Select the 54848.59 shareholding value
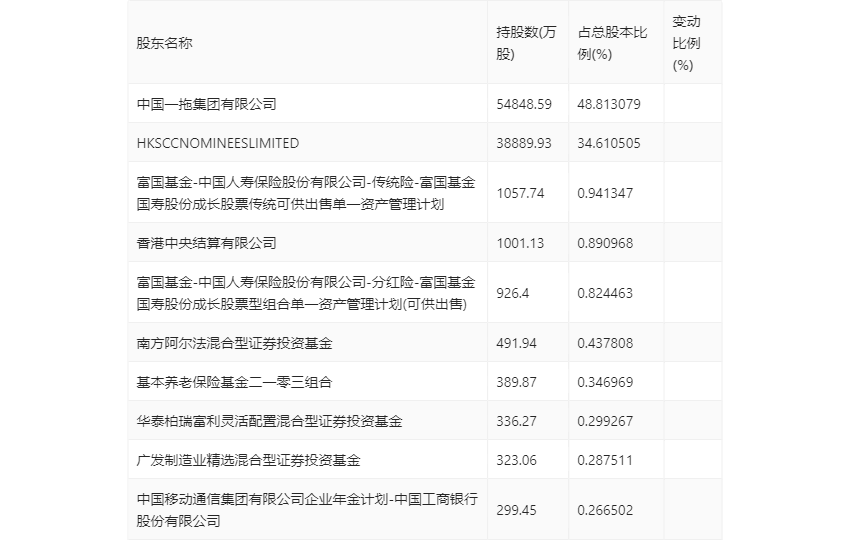The height and width of the screenshot is (540, 850). pyautogui.click(x=524, y=104)
